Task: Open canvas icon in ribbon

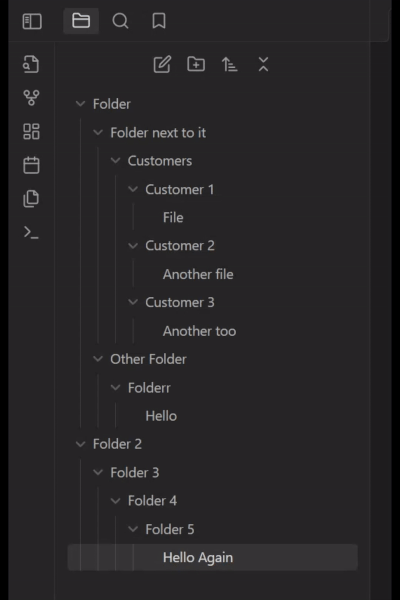Action: 31,131
